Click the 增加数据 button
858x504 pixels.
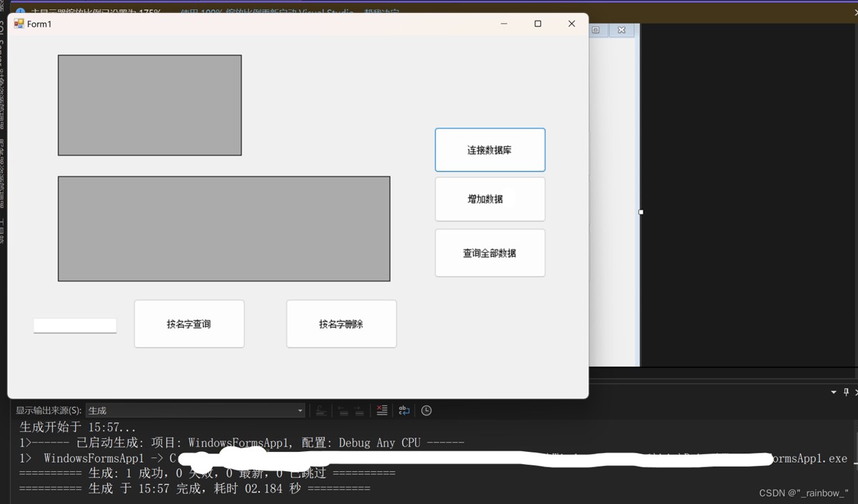tap(490, 199)
